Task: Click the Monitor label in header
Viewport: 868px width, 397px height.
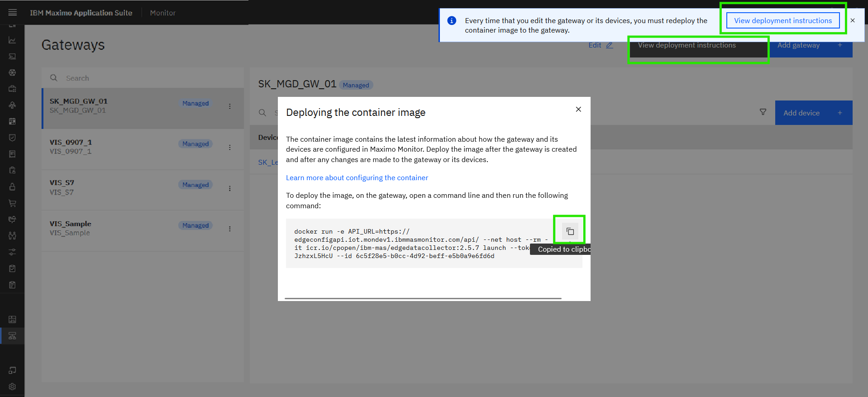Action: click(163, 13)
